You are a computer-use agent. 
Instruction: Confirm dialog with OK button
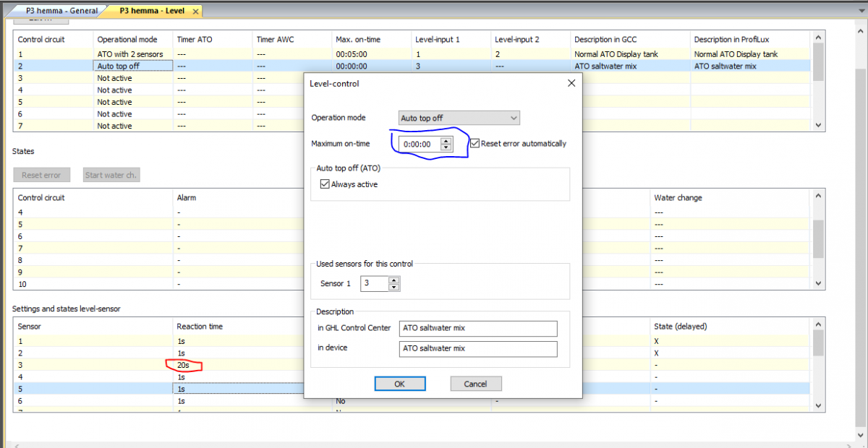click(399, 384)
